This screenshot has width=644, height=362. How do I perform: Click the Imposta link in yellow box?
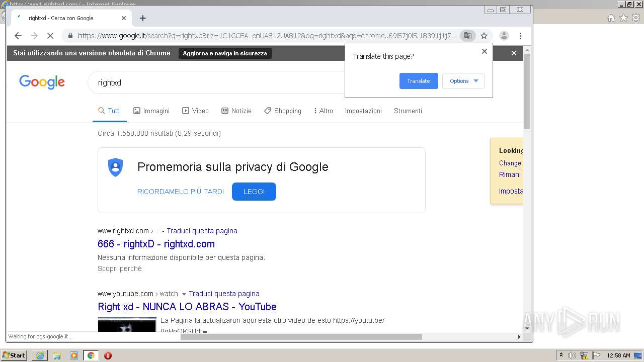tap(511, 191)
